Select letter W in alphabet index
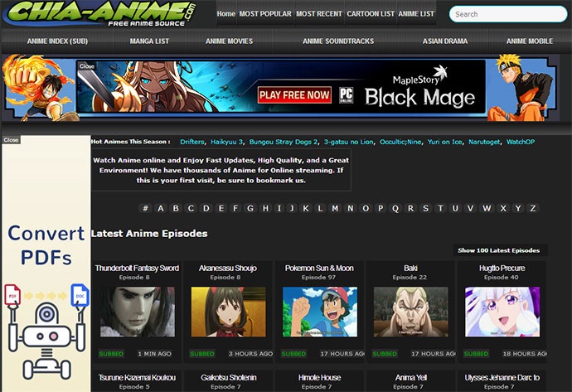Screen dimensions: 572x392 click(x=487, y=208)
